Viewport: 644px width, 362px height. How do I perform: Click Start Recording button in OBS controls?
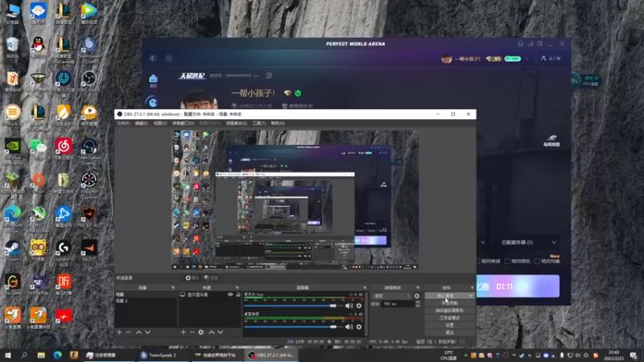click(x=450, y=303)
